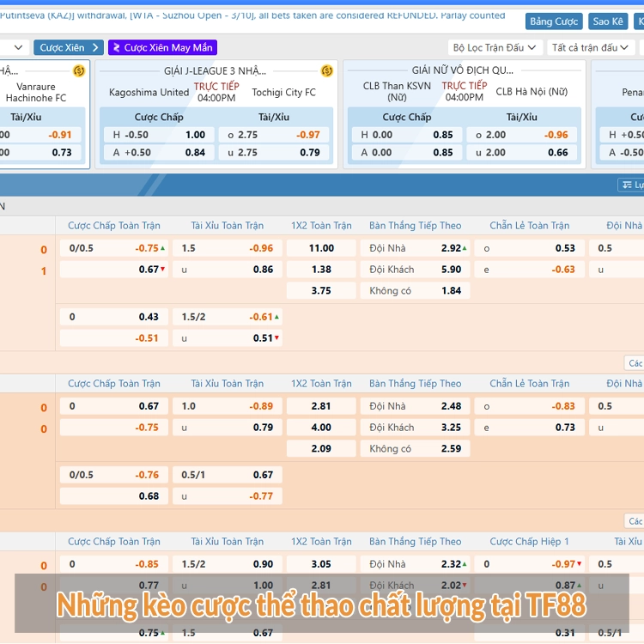644x644 pixels.
Task: Click the coin icon beside Vanraure Hachinohe card
Action: [79, 70]
